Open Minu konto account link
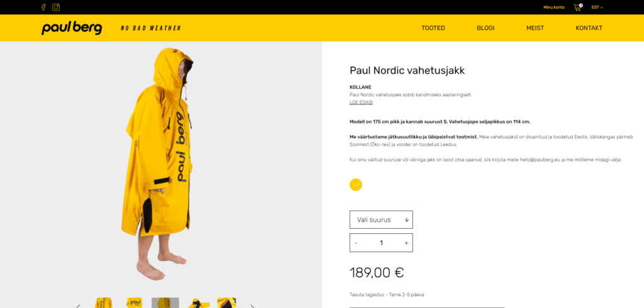Viewport: 644px width, 308px height. coord(554,7)
